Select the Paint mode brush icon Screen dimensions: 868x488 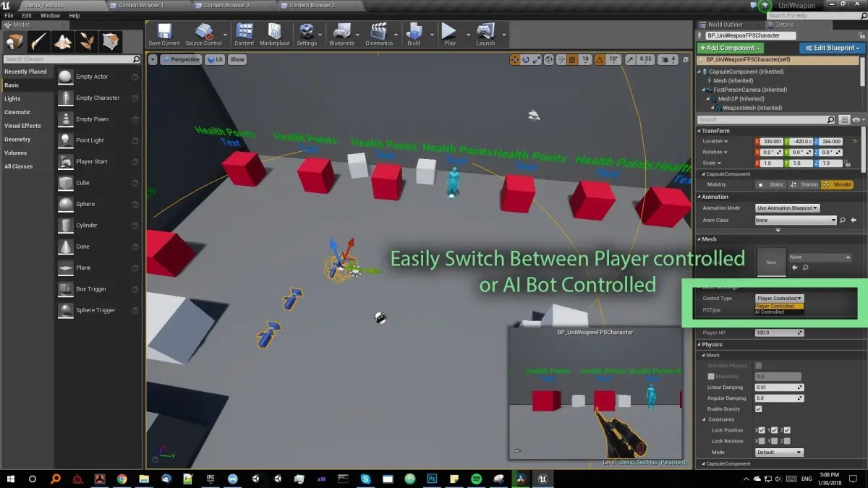click(x=38, y=40)
